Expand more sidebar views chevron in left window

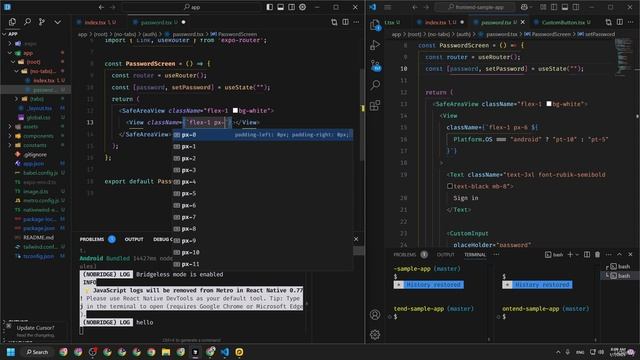(x=58, y=22)
